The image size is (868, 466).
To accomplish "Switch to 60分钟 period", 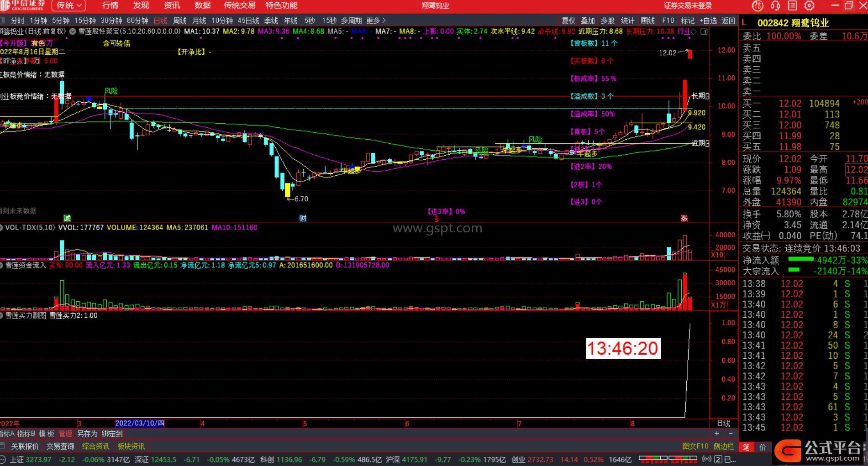I will 137,21.
